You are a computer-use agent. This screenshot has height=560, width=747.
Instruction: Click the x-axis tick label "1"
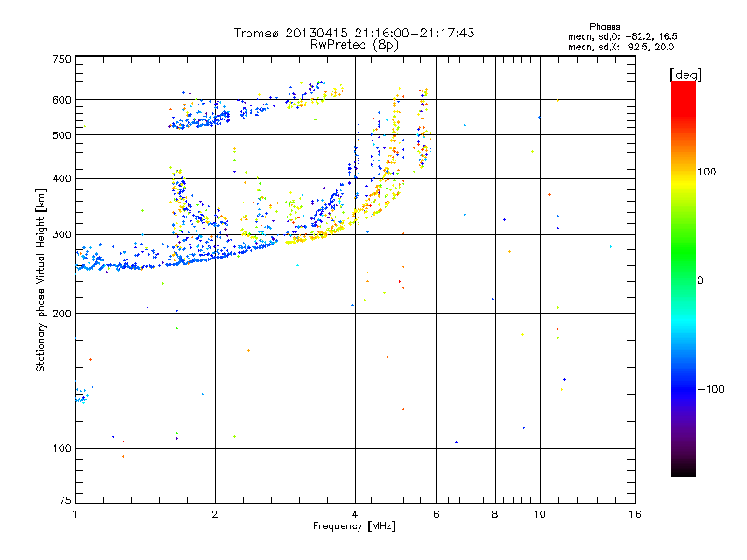tap(75, 514)
